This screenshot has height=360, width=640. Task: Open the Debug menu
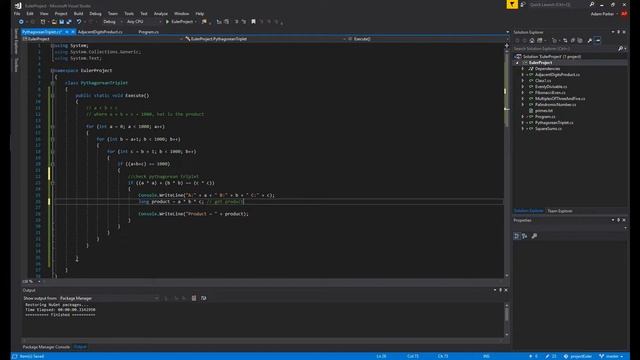click(x=96, y=13)
